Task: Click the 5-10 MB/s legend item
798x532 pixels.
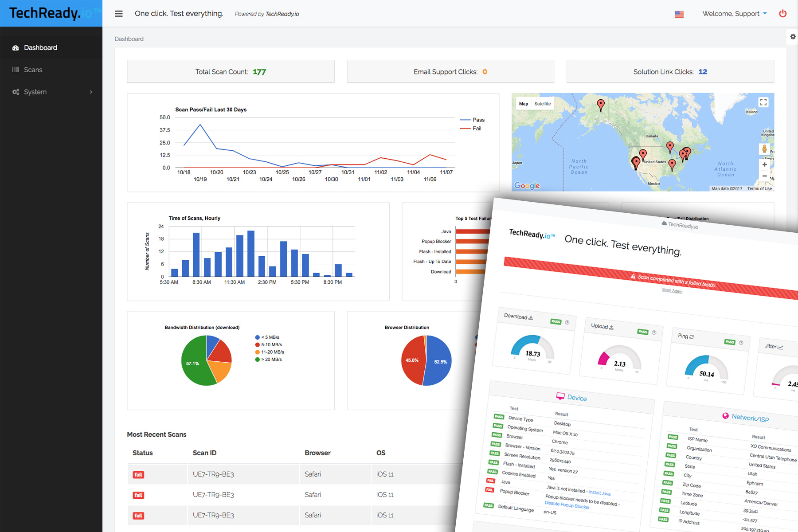Action: pyautogui.click(x=269, y=345)
